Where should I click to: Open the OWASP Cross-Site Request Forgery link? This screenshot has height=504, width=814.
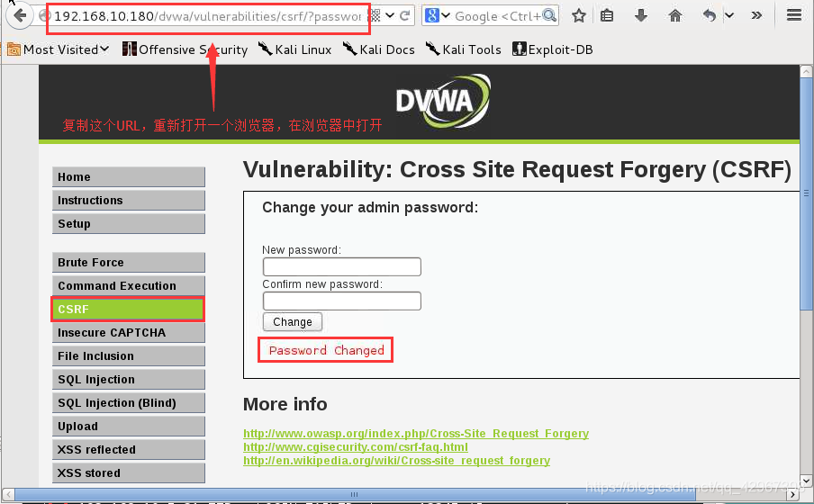pyautogui.click(x=416, y=434)
